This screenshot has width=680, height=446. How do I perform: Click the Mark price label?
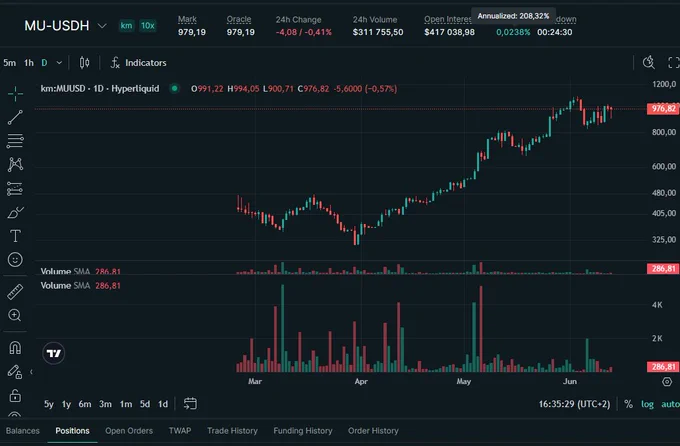pos(187,20)
